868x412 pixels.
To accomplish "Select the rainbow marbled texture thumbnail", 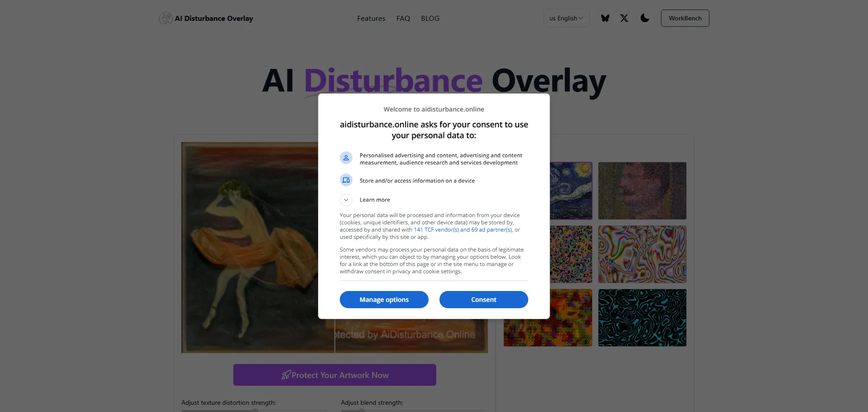I will (x=642, y=254).
